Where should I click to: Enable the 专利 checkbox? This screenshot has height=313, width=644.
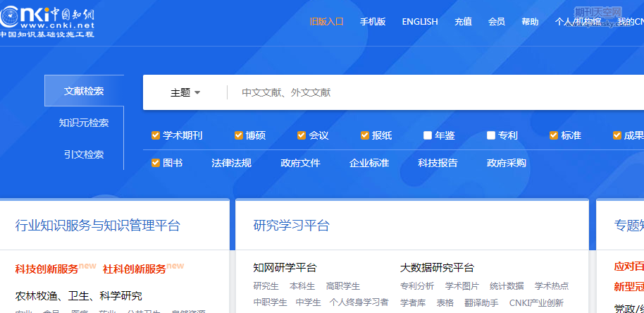[x=491, y=135]
